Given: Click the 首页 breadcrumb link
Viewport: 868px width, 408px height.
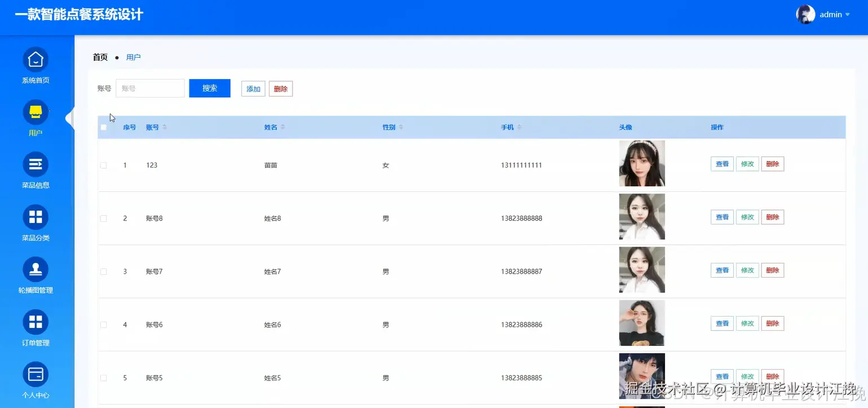Looking at the screenshot, I should 100,58.
